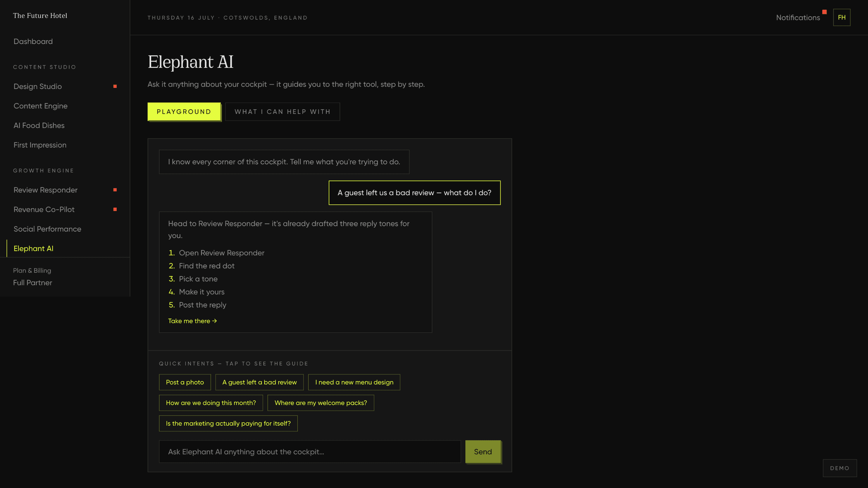The image size is (868, 488).
Task: Open Design Studio in the sidebar
Action: tap(65, 86)
